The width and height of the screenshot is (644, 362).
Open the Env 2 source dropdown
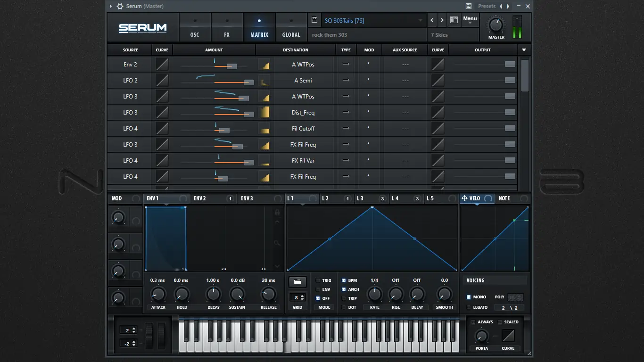[x=131, y=65]
